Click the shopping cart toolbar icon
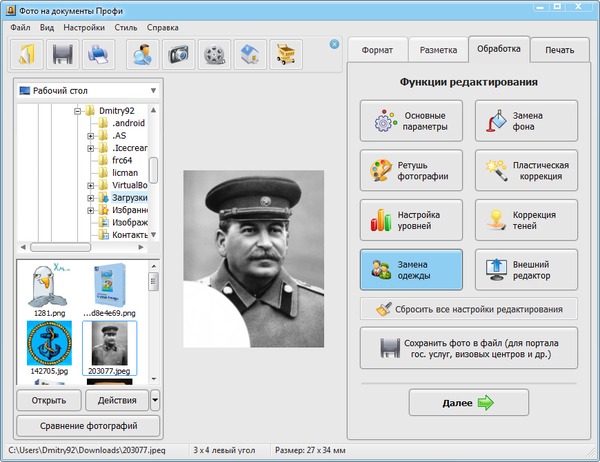 point(287,53)
